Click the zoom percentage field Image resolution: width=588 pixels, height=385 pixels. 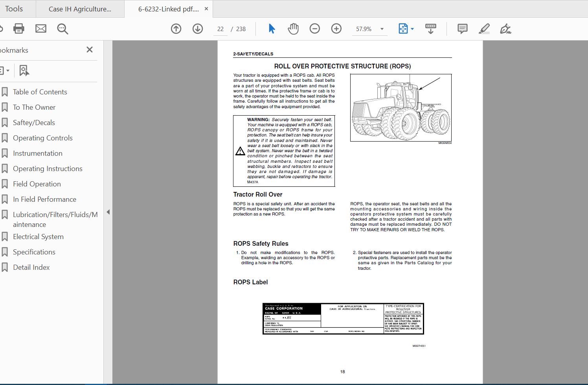pos(364,29)
